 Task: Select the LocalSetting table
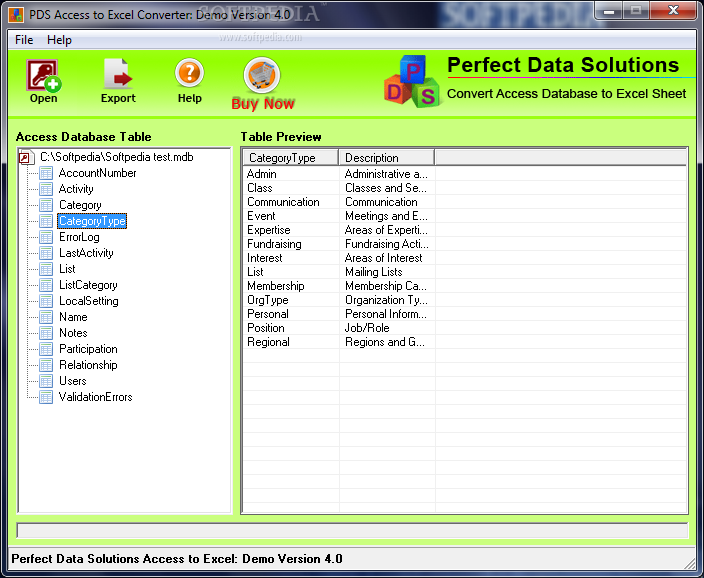click(88, 301)
